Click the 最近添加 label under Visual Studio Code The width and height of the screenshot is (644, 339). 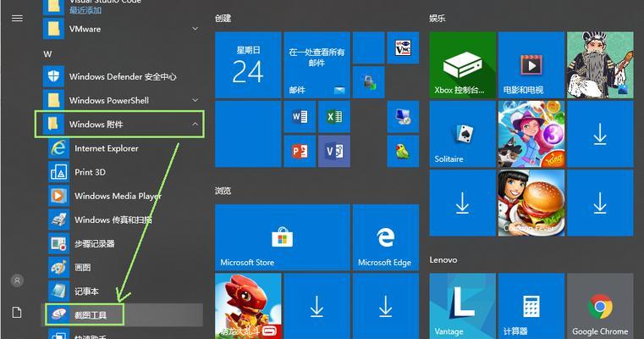click(85, 11)
